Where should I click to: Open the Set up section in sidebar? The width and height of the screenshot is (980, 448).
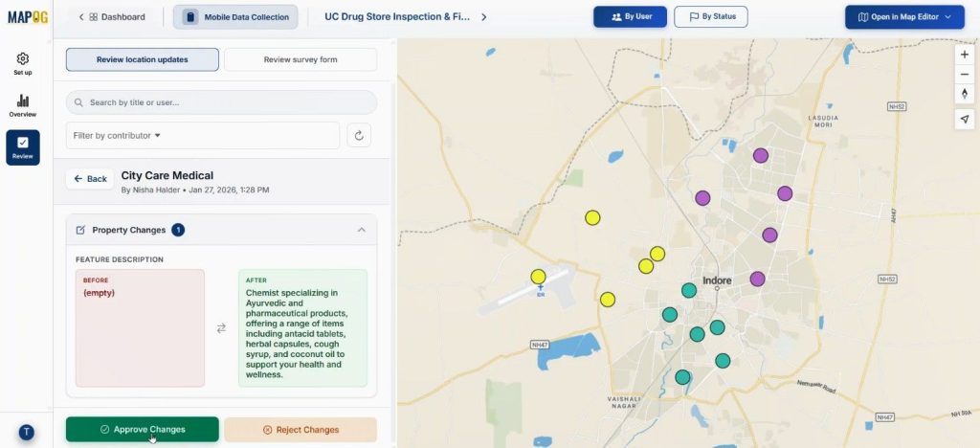click(23, 64)
